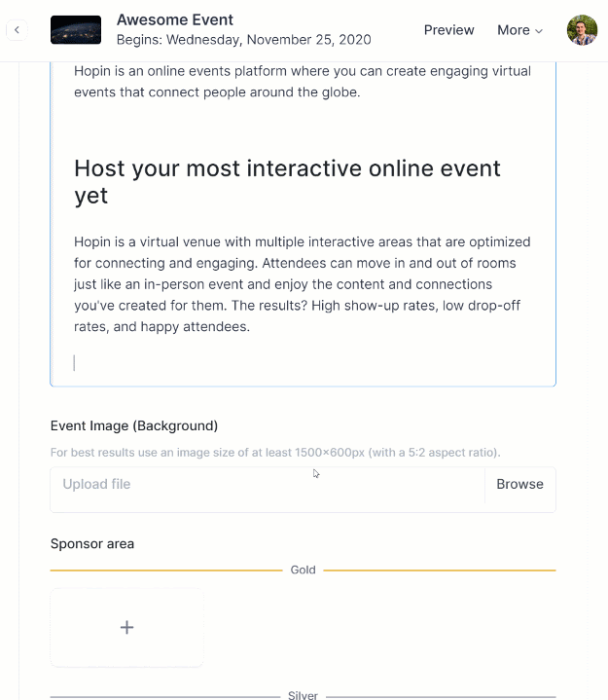Click the Sponsor area heading
The image size is (608, 700).
(92, 544)
